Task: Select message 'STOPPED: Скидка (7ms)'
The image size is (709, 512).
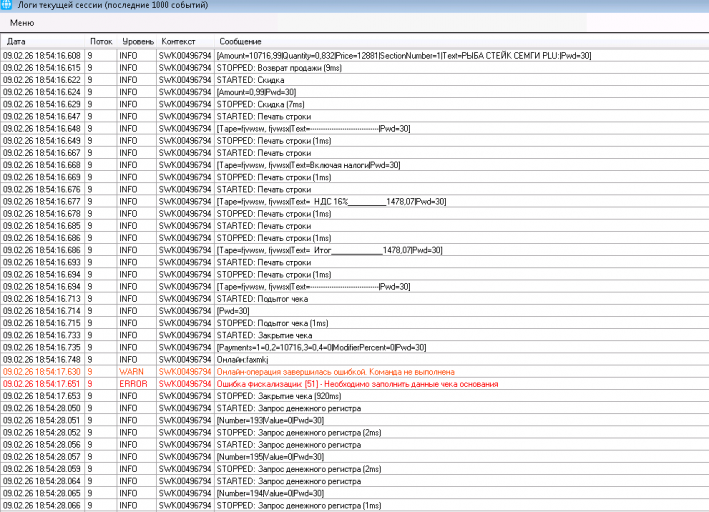Action: click(260, 104)
